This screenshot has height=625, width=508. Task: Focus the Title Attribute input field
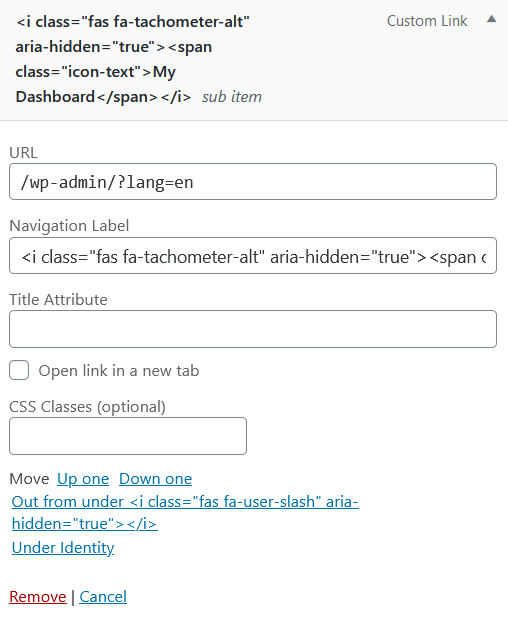click(x=253, y=329)
